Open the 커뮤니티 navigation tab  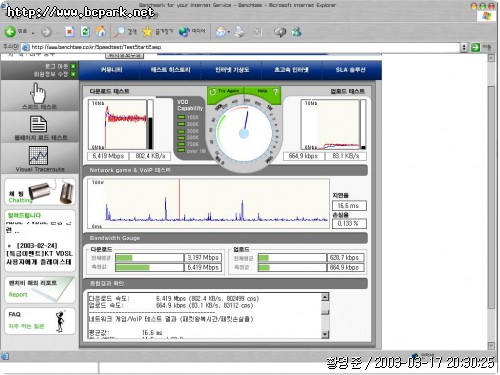click(111, 70)
